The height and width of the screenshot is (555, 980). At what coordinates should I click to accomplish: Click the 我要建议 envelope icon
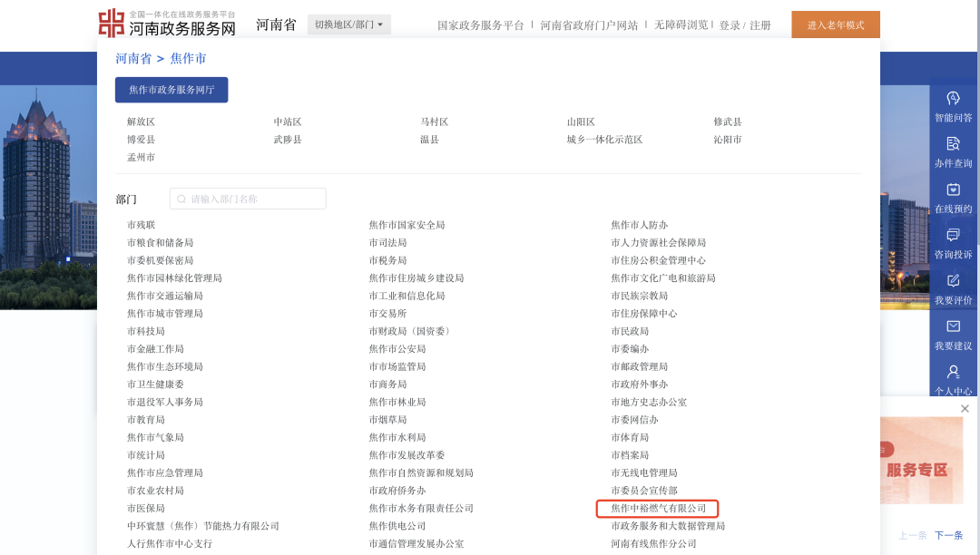click(x=953, y=326)
